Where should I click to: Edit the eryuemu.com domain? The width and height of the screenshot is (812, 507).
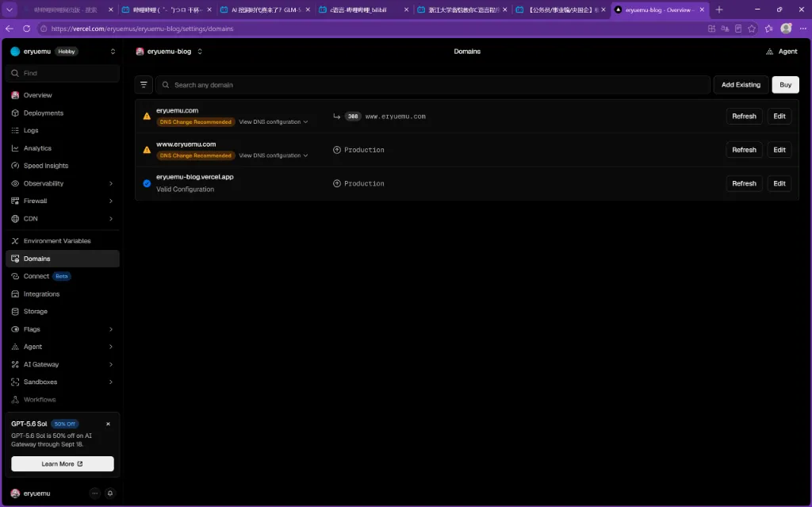point(779,116)
